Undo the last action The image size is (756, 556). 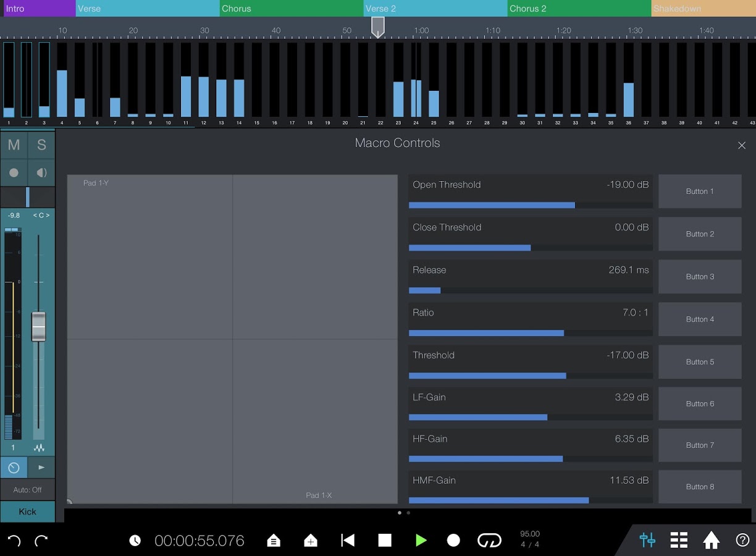coord(14,540)
